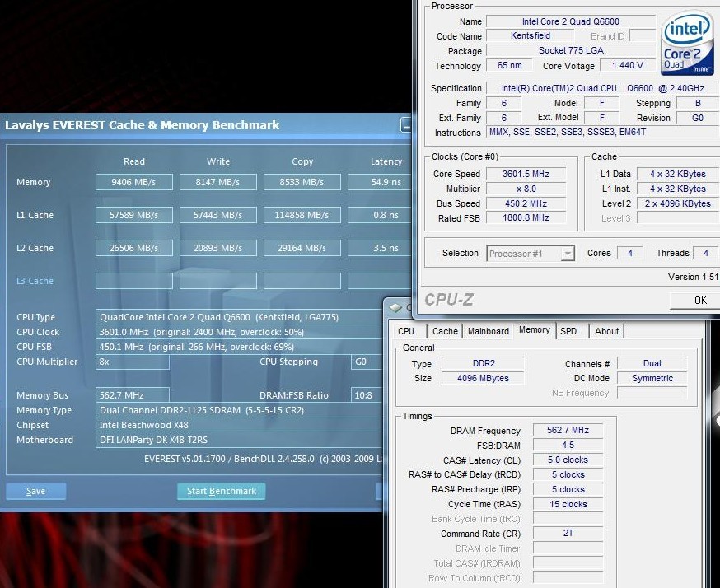Screen dimensions: 720x588
Task: Click the L1 Cache Write value 57443 MB/s
Action: pos(218,215)
